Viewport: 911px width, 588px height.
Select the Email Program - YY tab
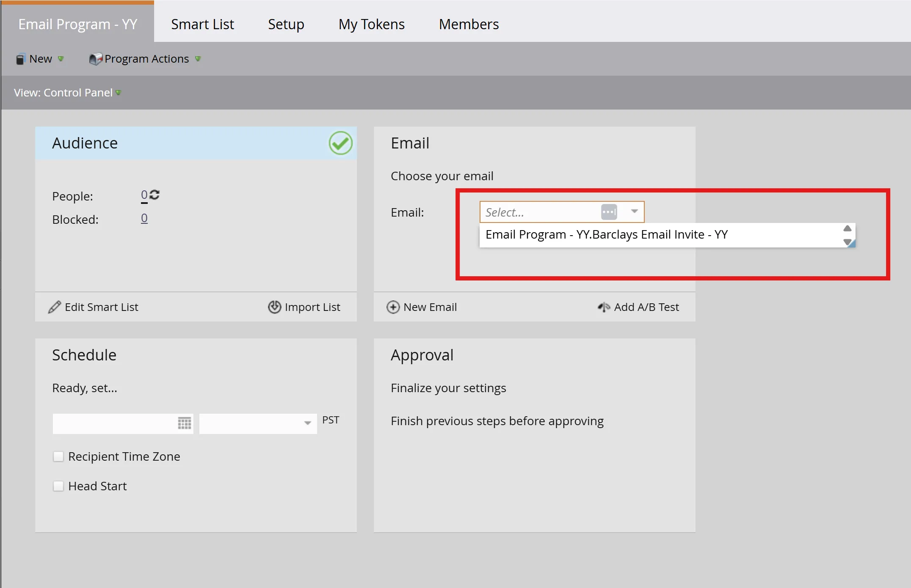[78, 24]
